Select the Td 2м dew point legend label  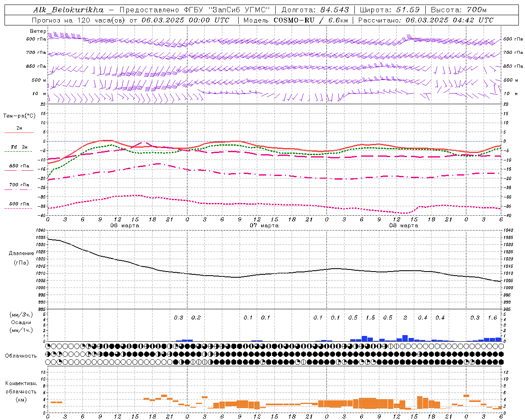pyautogui.click(x=19, y=147)
